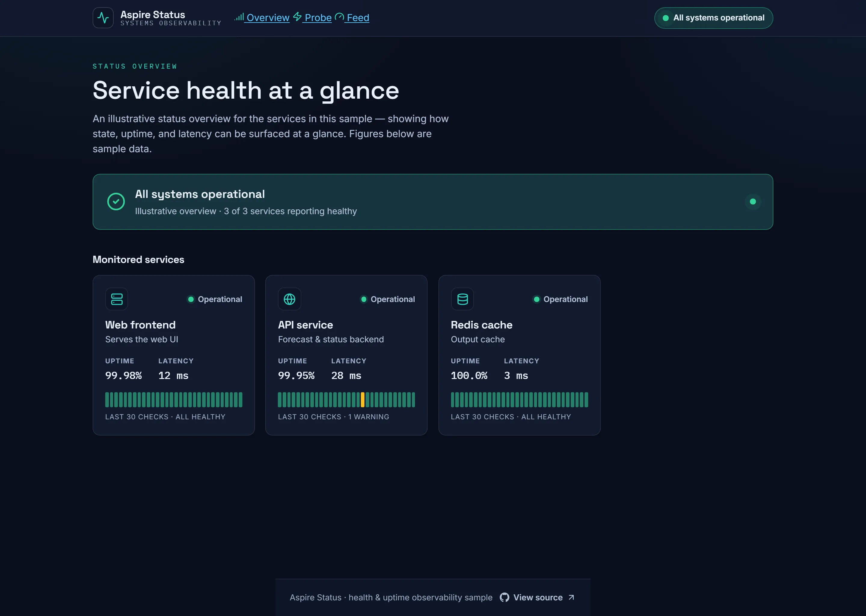Click the 3 ms latency value

(516, 375)
